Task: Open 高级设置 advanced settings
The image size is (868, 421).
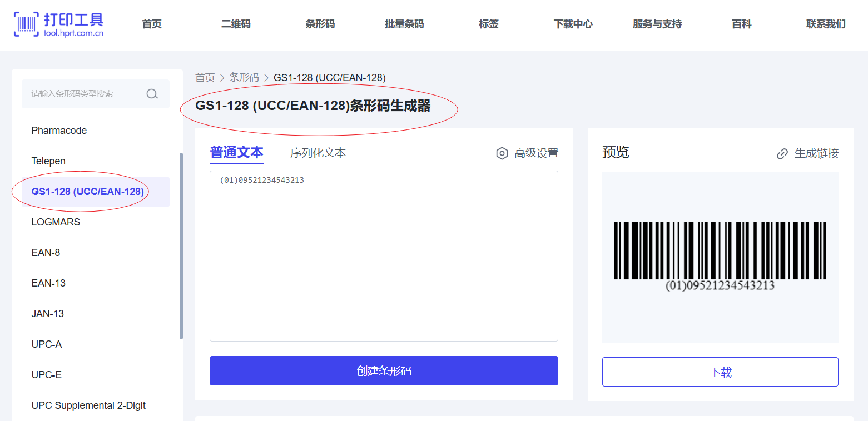Action: click(x=527, y=153)
